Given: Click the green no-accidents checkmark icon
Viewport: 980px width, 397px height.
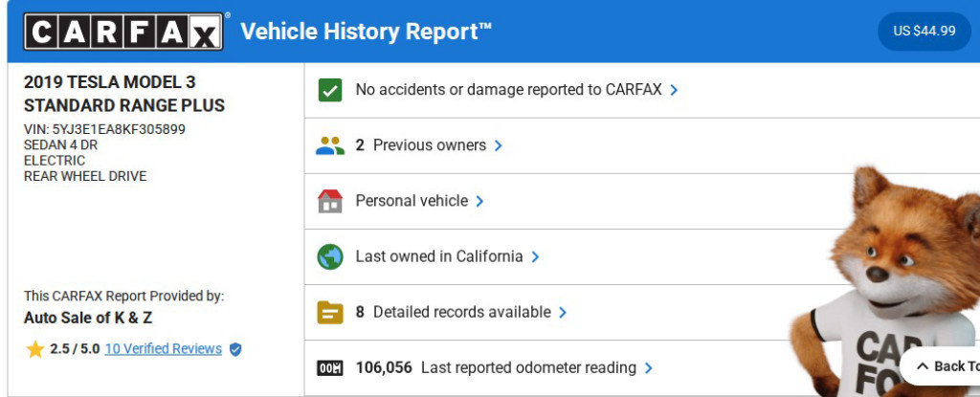Looking at the screenshot, I should pos(329,90).
